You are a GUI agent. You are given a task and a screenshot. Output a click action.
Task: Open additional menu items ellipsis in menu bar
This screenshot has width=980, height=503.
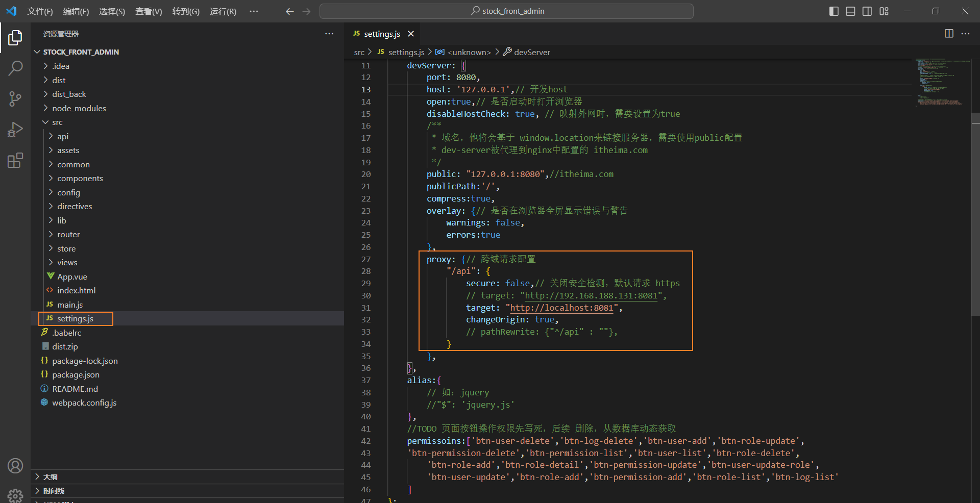point(254,11)
